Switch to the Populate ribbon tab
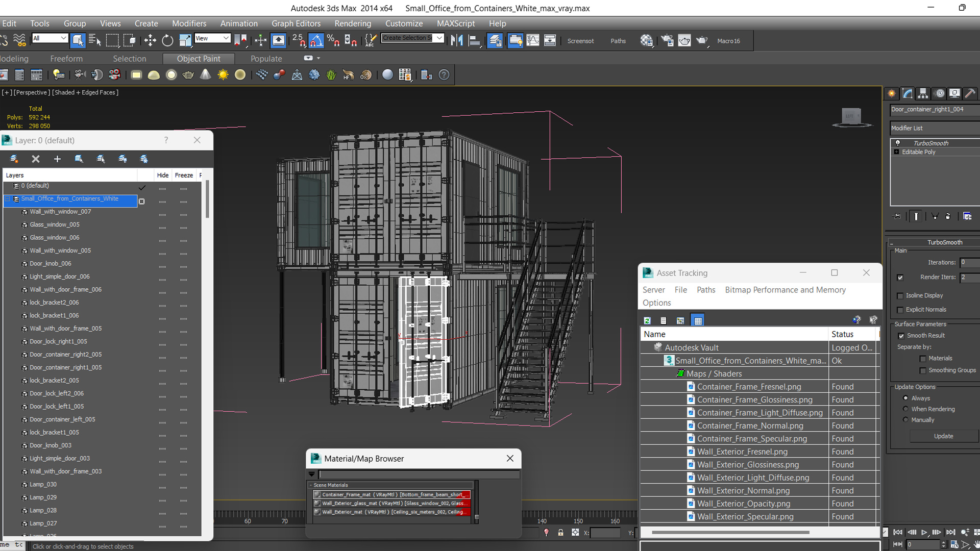The image size is (980, 551). [x=266, y=59]
